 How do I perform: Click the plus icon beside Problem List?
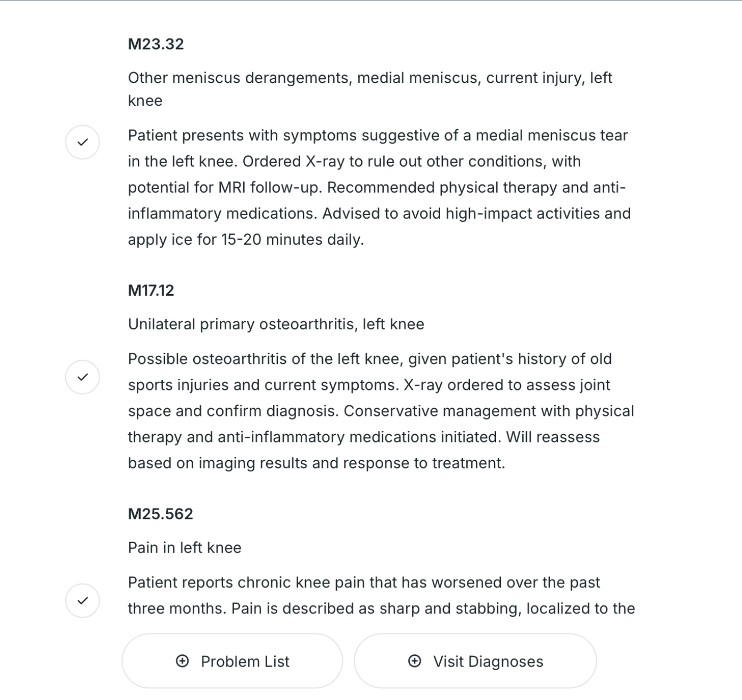[183, 661]
